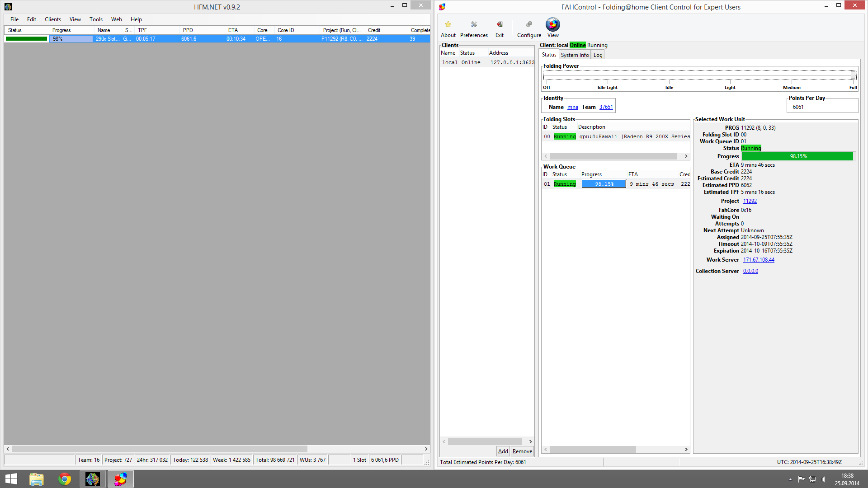Switch to HFM.NET taskbar icon
868x488 pixels.
click(93, 479)
